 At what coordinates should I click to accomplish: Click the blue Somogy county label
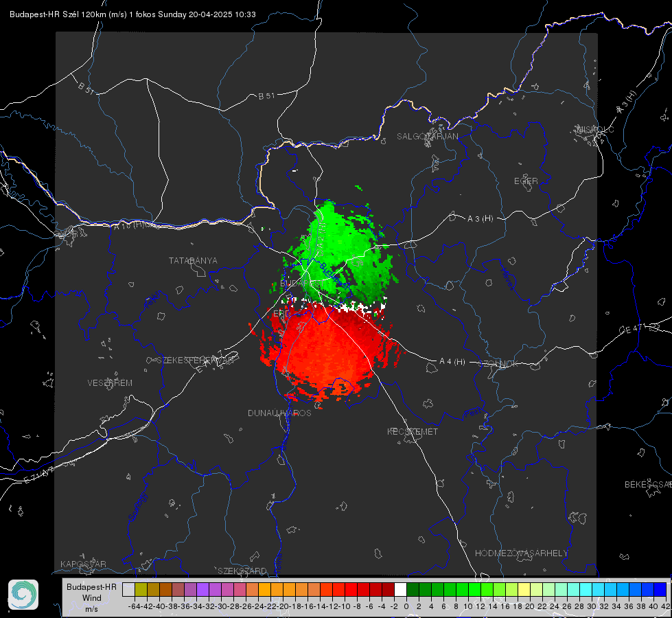[138, 507]
